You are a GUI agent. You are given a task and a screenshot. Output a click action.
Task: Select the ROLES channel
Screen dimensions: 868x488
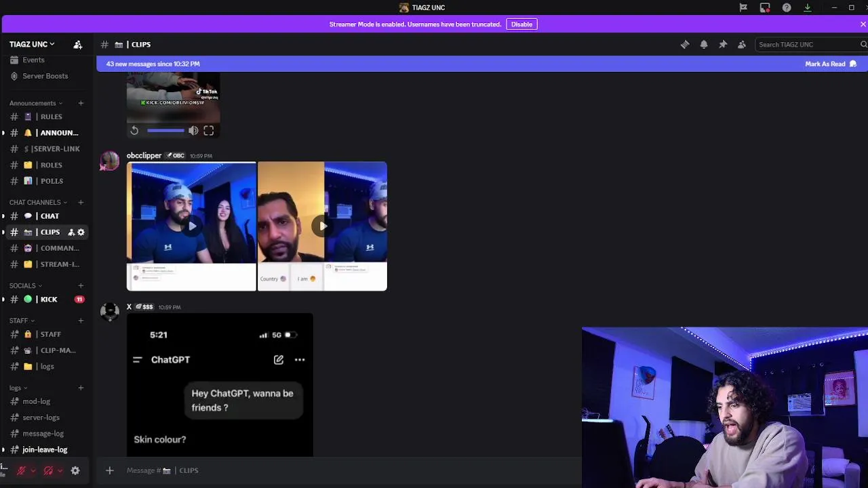coord(46,165)
